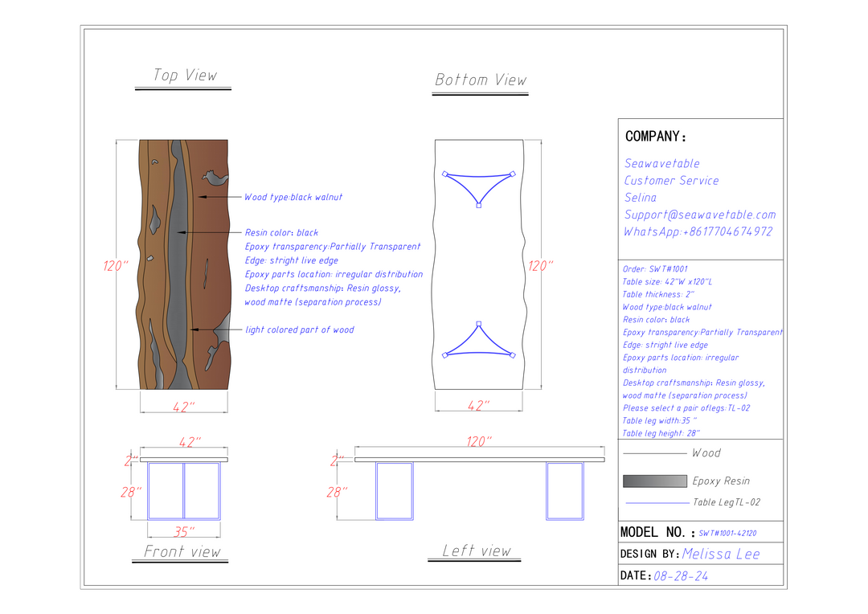Select the Epoxy Resin gradient swatch

point(654,481)
